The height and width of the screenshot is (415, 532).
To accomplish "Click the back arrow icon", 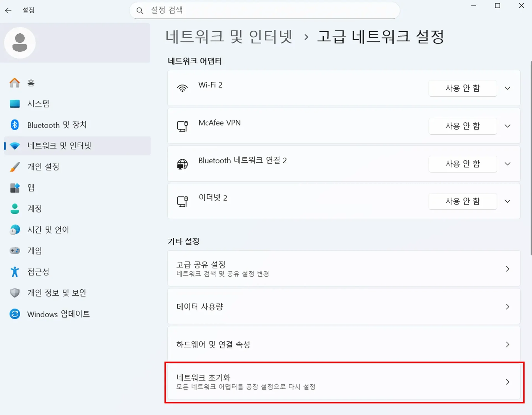I will [8, 11].
